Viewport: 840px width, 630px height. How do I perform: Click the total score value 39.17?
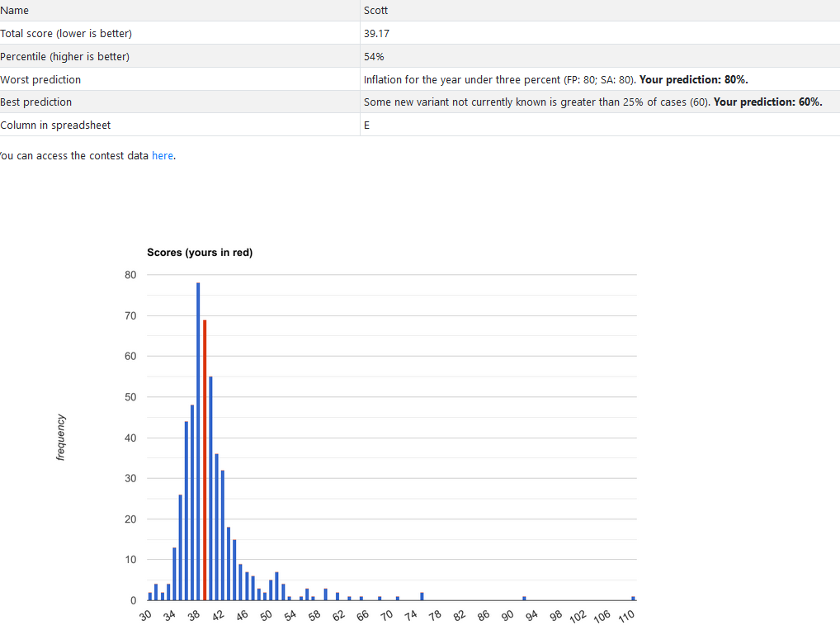click(376, 33)
